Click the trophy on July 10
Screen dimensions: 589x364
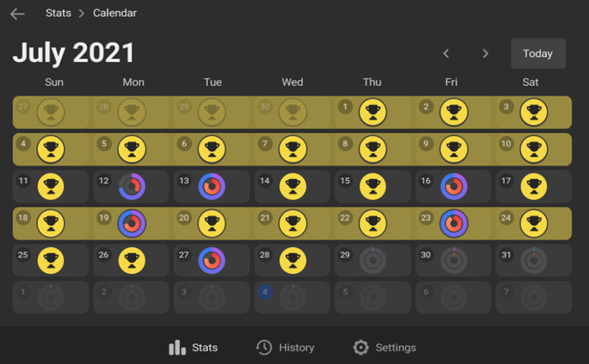[x=533, y=150]
